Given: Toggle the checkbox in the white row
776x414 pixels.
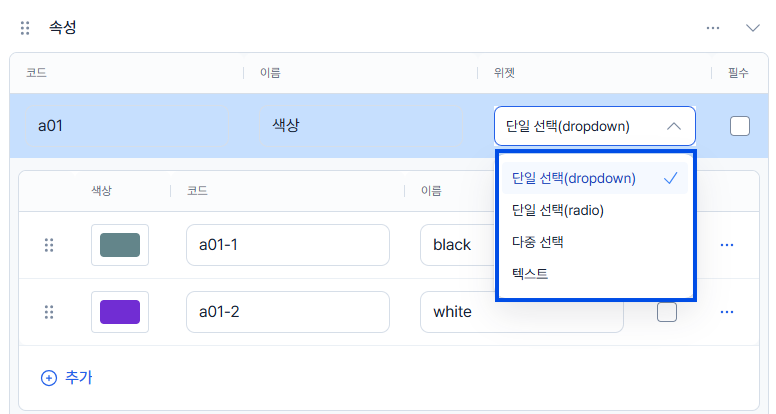Looking at the screenshot, I should pyautogui.click(x=667, y=312).
